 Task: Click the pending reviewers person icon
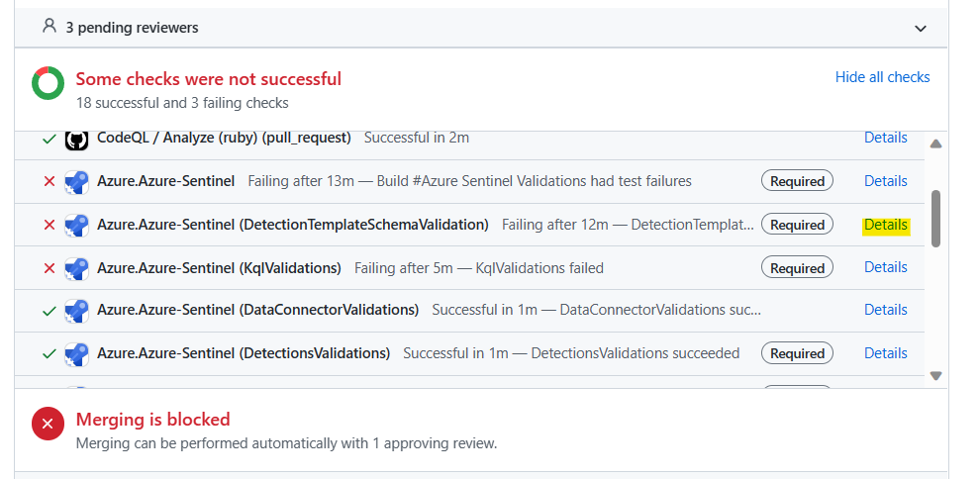point(49,27)
